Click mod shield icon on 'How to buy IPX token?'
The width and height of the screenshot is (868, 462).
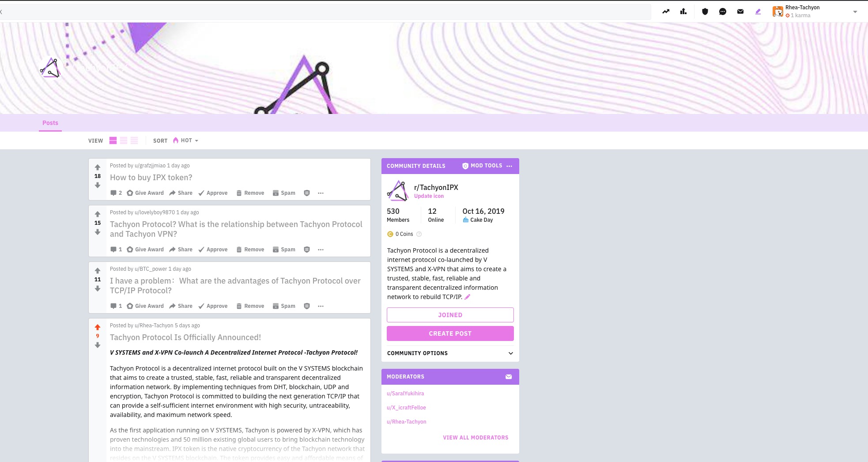coord(307,193)
